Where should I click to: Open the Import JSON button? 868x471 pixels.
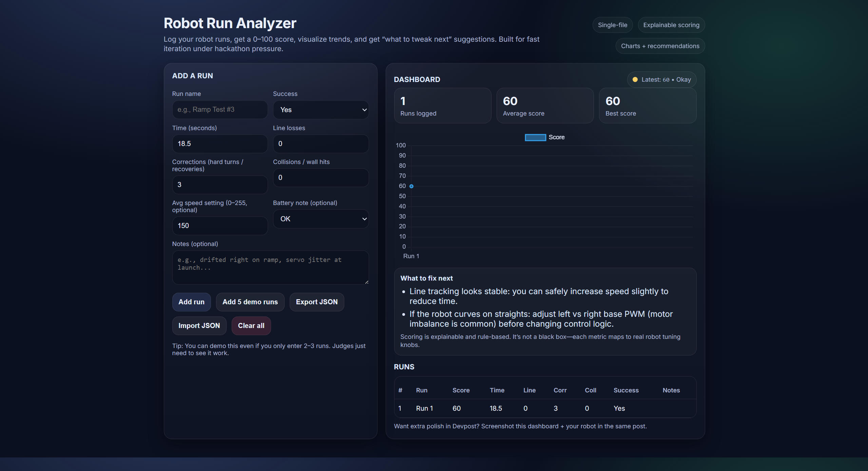(199, 326)
